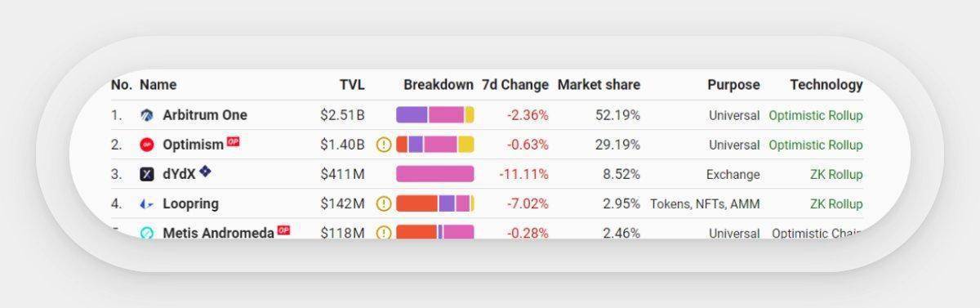Click the warning icon in Optimism row
The height and width of the screenshot is (308, 980).
[x=384, y=145]
